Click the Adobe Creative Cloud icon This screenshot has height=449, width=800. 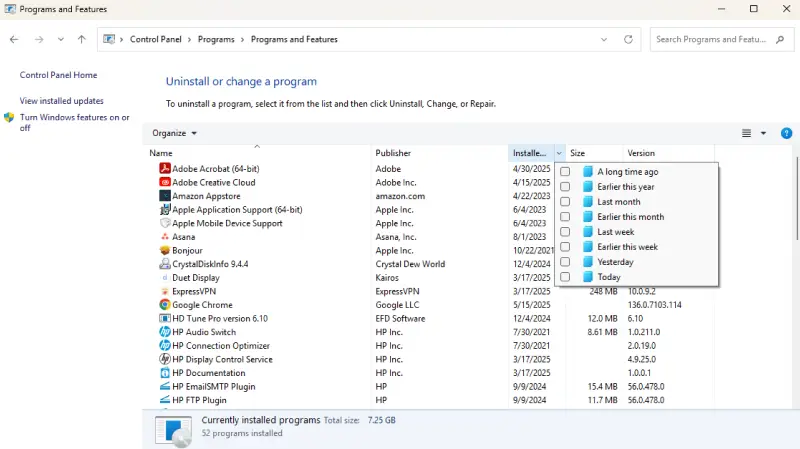[x=165, y=182]
